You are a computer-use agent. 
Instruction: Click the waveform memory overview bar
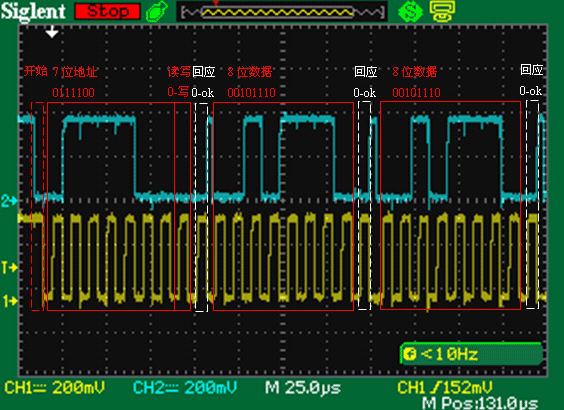[x=282, y=12]
